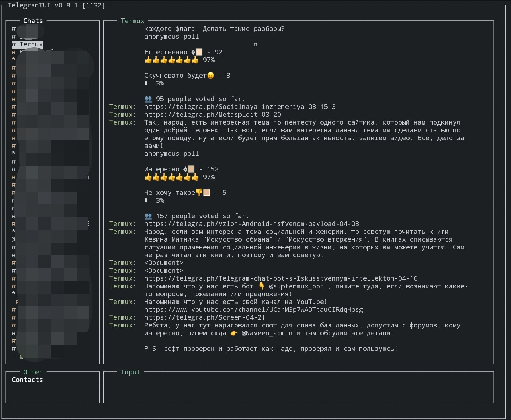511x420 pixels.
Task: Click the "95 people voted so far" line
Action: [195, 99]
